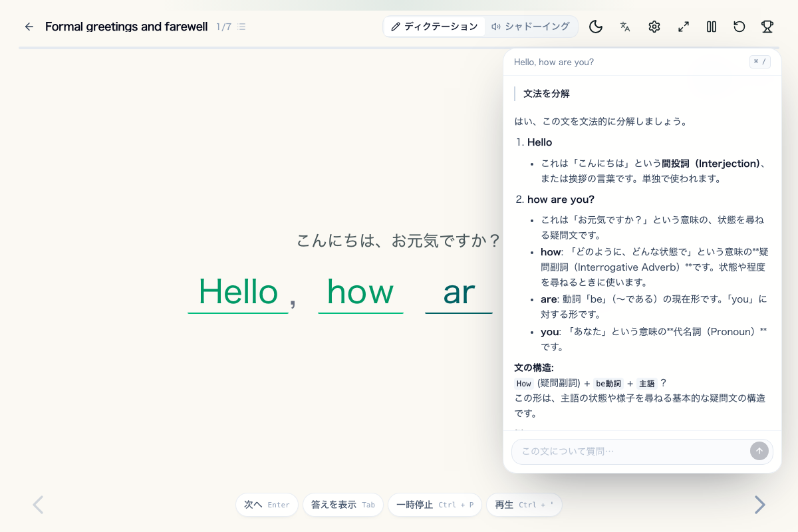798x532 pixels.
Task: Click the pause bars icon in header
Action: pos(712,27)
